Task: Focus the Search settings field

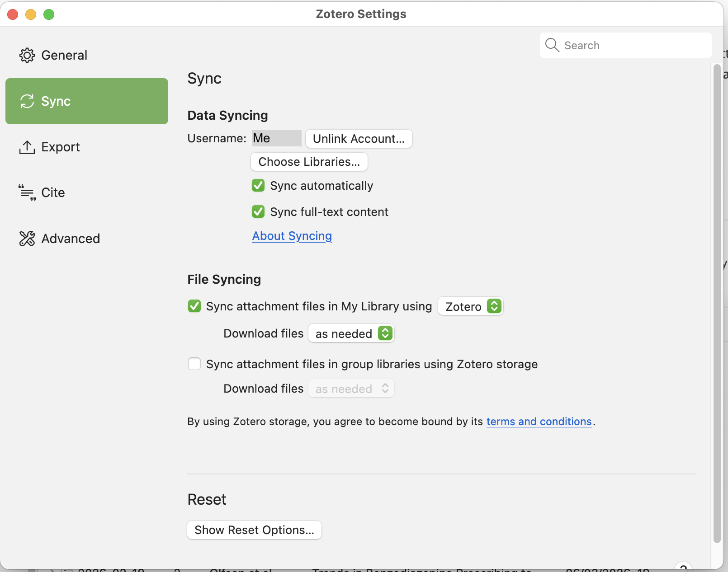Action: pyautogui.click(x=625, y=45)
